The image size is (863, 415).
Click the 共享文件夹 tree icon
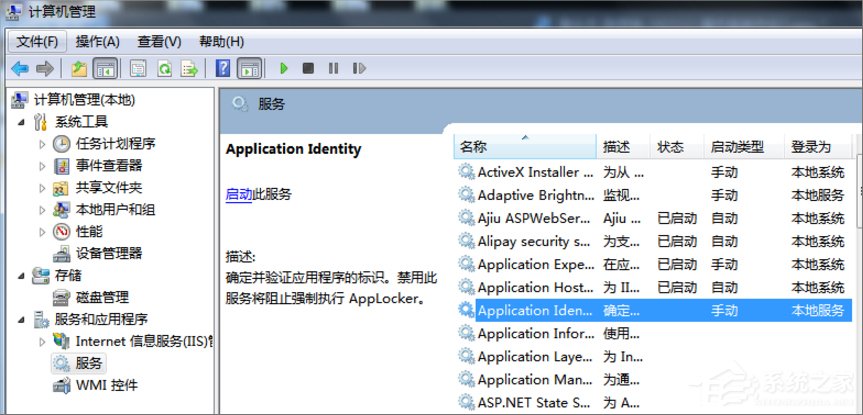(x=62, y=188)
